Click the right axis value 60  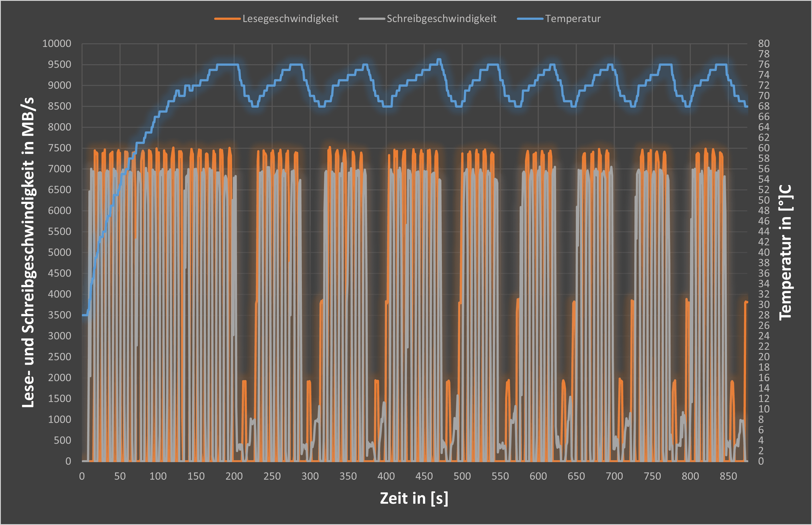tap(764, 148)
